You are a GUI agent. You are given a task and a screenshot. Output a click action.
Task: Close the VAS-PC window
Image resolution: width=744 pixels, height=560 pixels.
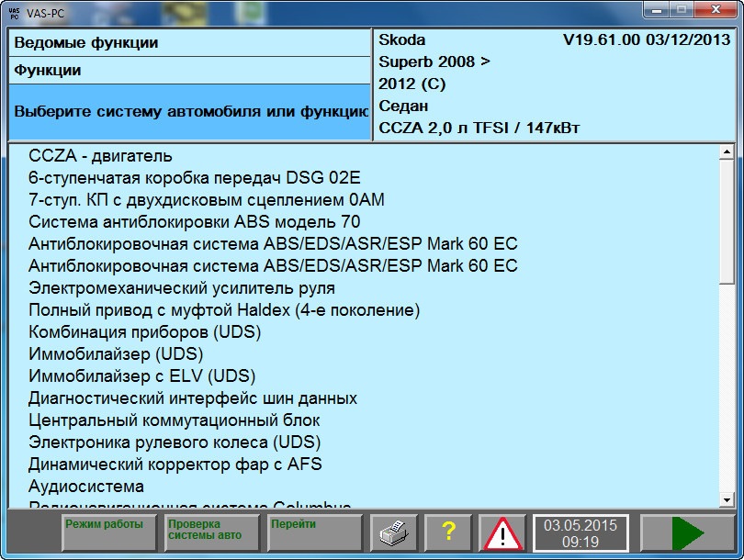[716, 9]
